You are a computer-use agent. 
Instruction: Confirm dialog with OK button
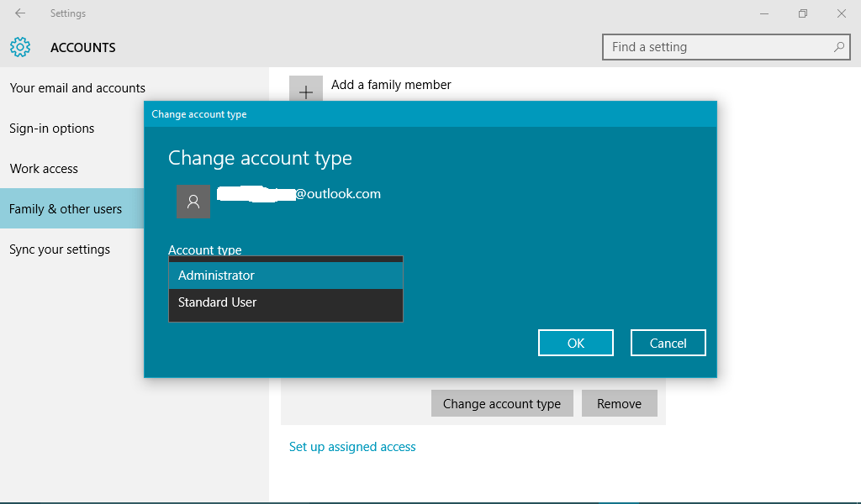point(575,343)
